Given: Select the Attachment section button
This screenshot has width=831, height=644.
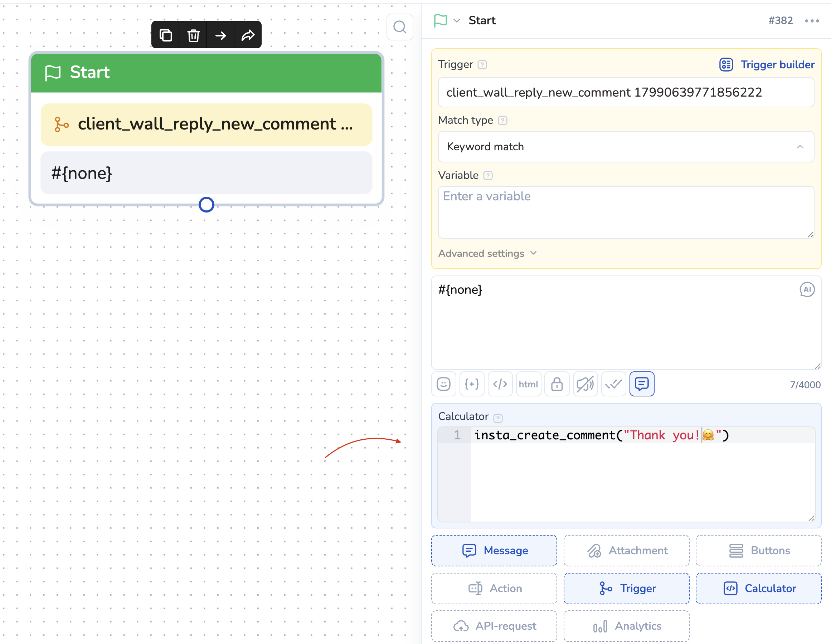Looking at the screenshot, I should (x=626, y=550).
